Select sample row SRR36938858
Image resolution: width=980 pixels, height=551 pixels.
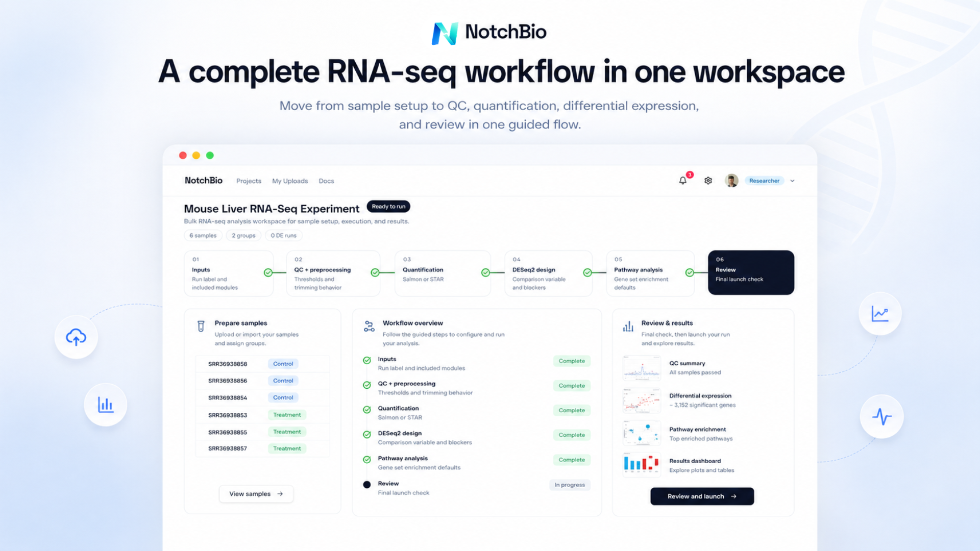tap(262, 364)
